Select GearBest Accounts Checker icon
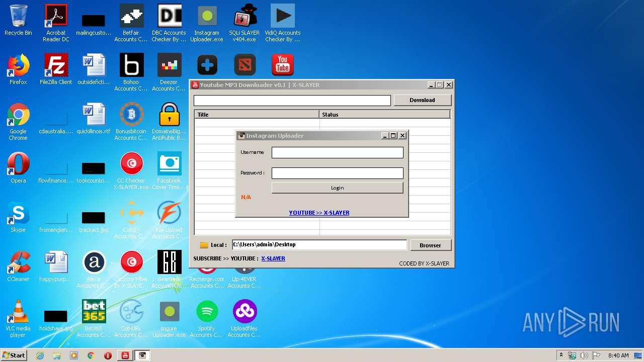Viewport: 644px width, 362px height. click(169, 269)
